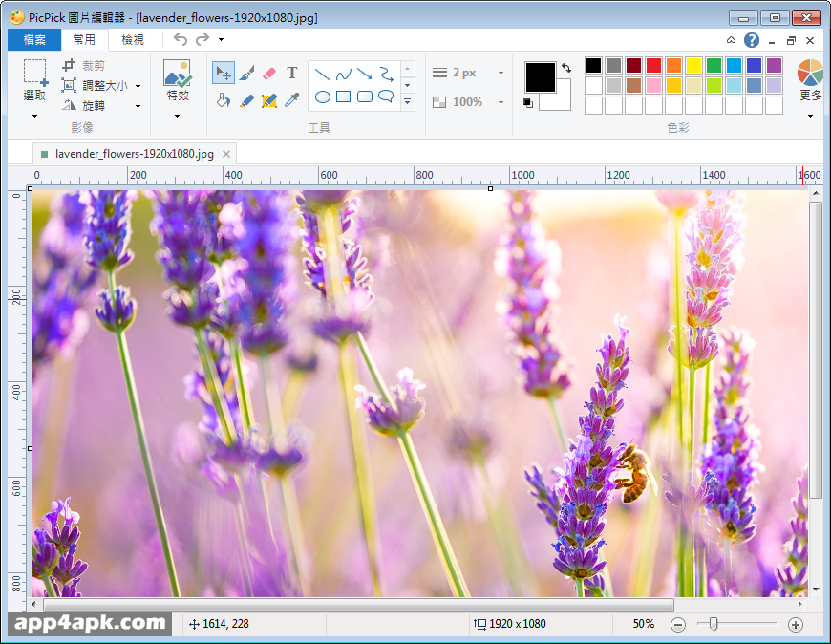This screenshot has height=644, width=831.
Task: Open the blue Help question icon
Action: pyautogui.click(x=752, y=40)
